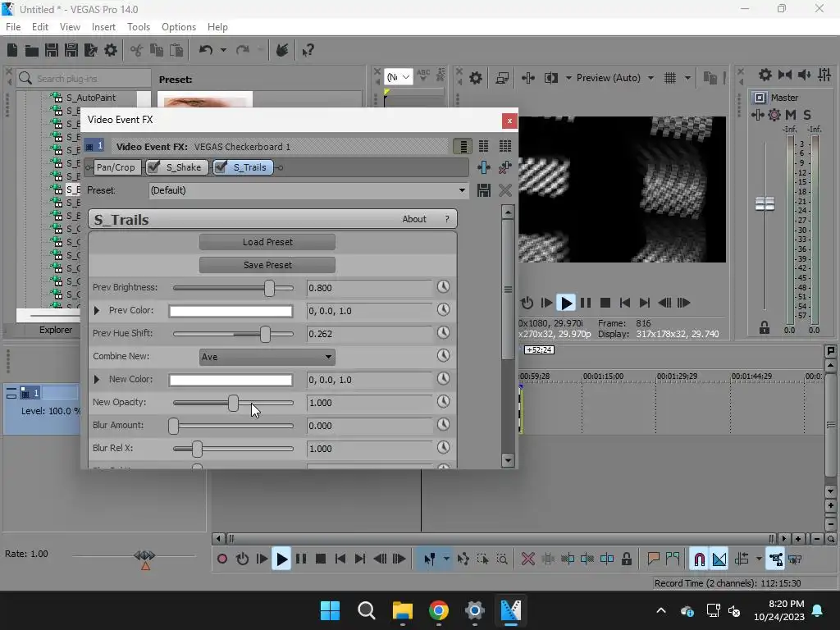Click the Play button under video preview
Image resolution: width=840 pixels, height=630 pixels.
point(566,303)
